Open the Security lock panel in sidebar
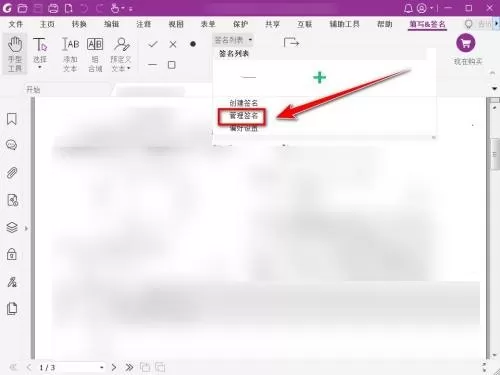This screenshot has height=375, width=500. click(12, 254)
